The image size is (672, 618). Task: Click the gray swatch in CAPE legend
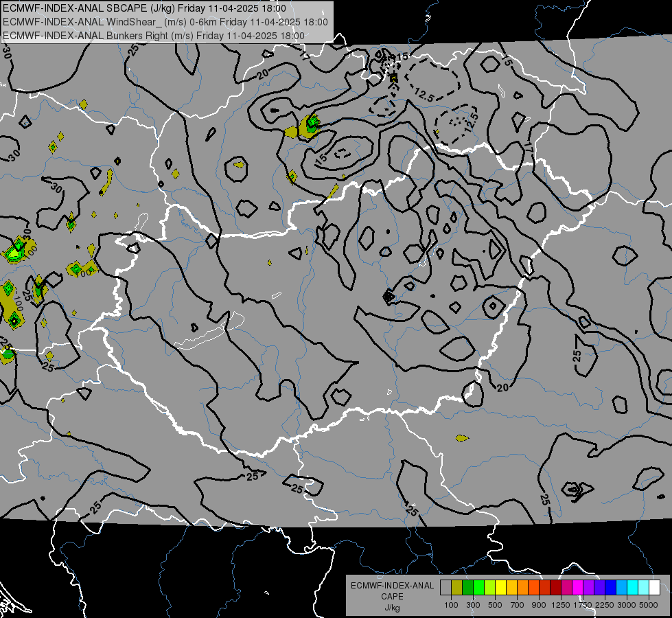445,587
